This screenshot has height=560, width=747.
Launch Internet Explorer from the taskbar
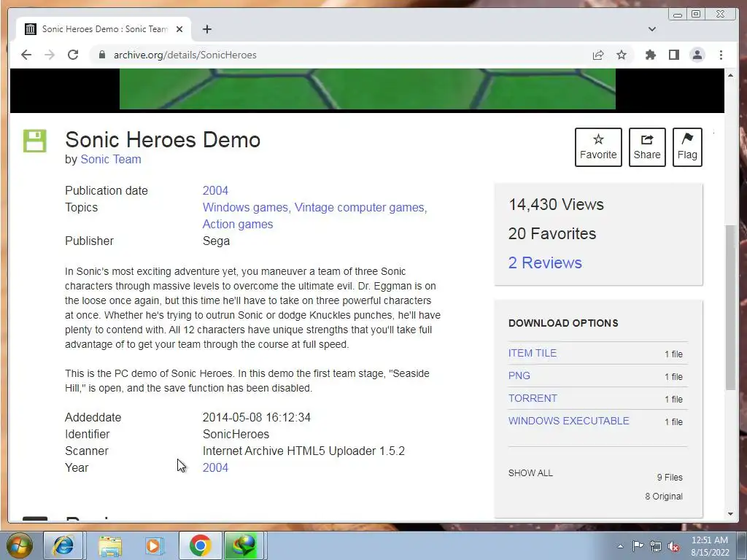click(63, 545)
